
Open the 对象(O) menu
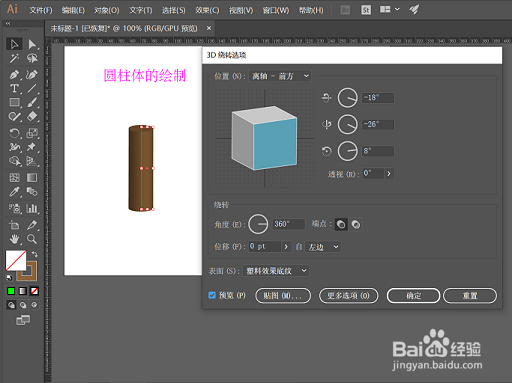tap(107, 10)
